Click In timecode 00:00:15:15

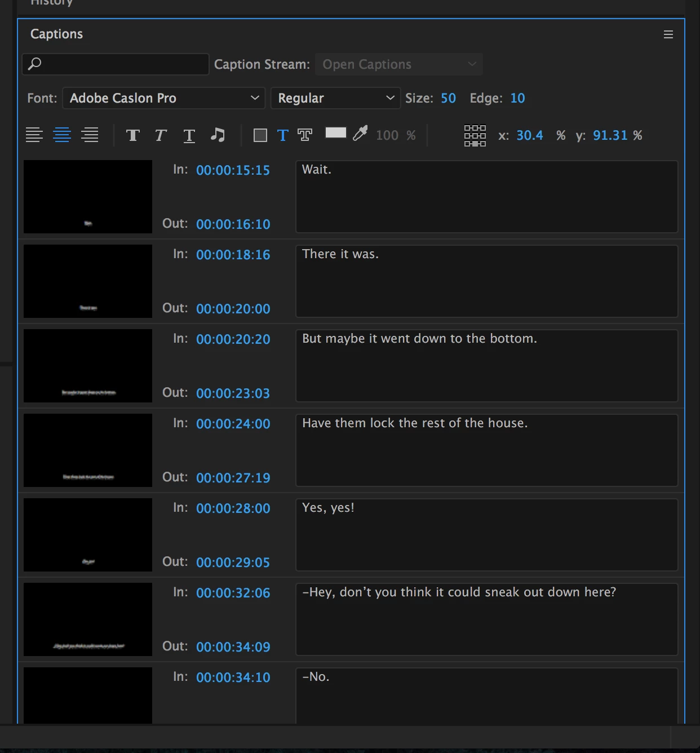tap(233, 170)
